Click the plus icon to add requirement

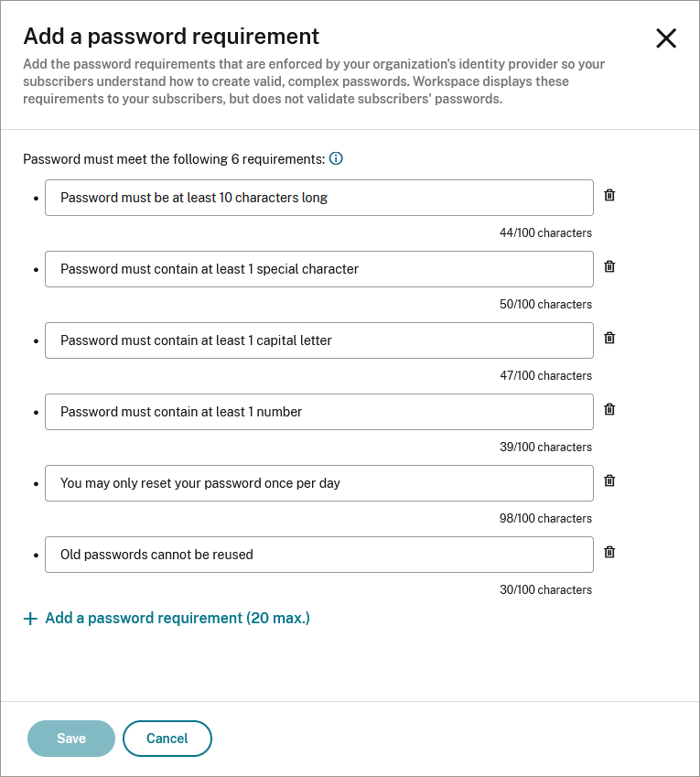[30, 619]
